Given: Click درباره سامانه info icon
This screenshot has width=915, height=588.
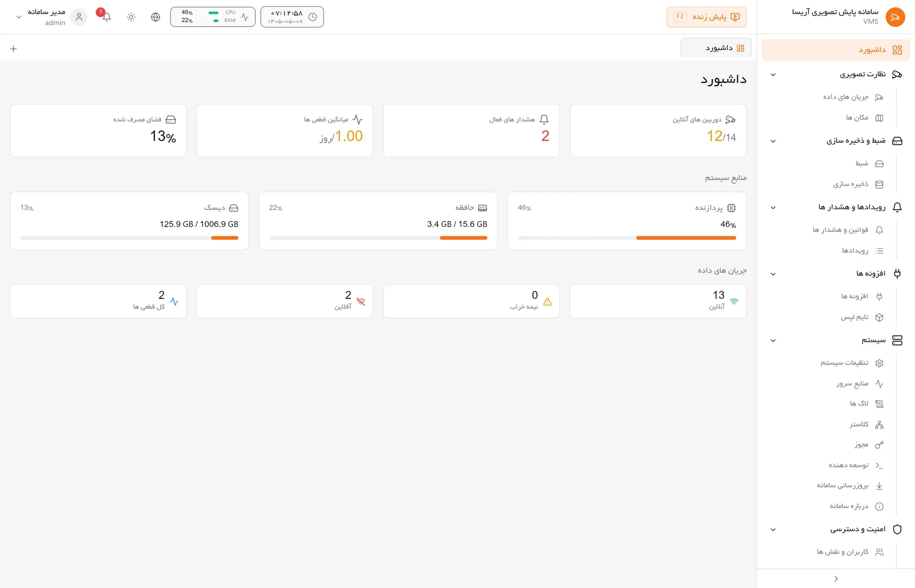Looking at the screenshot, I should click(x=879, y=507).
